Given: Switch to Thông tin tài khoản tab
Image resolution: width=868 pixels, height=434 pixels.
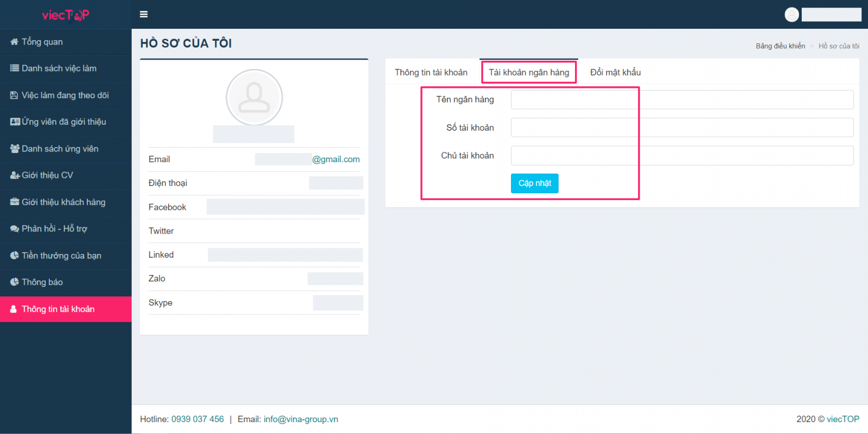Looking at the screenshot, I should coord(431,72).
